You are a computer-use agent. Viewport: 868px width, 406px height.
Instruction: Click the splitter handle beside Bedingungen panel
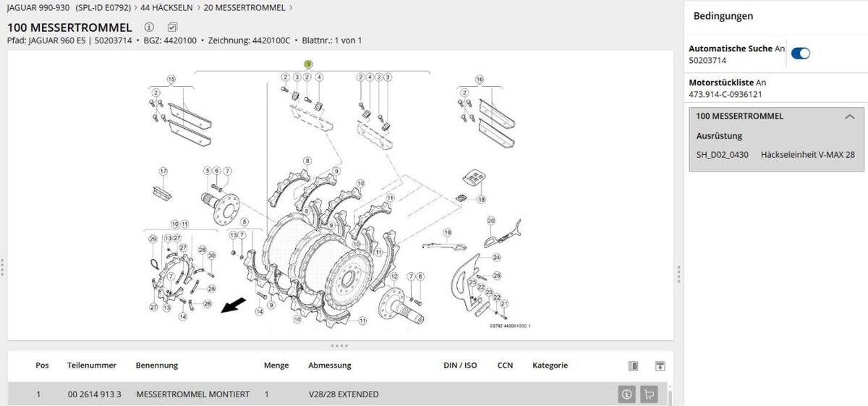[678, 274]
